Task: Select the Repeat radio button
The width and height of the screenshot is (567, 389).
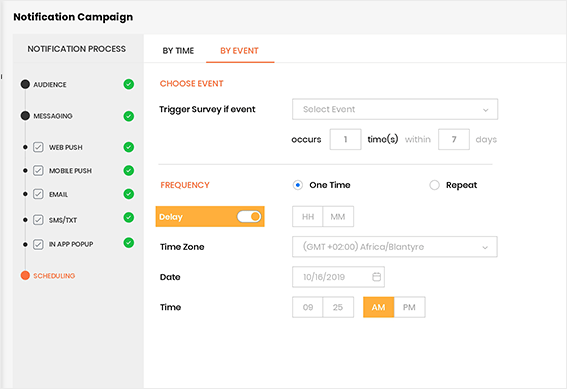Action: click(x=434, y=185)
